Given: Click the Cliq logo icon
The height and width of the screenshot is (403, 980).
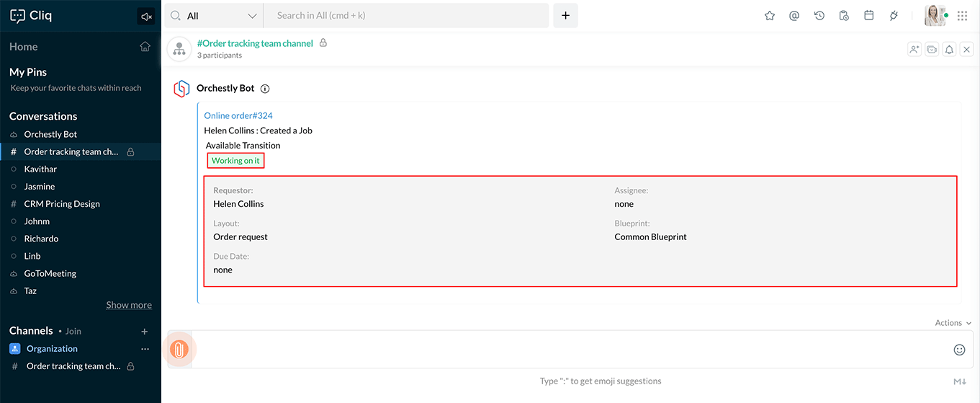Looking at the screenshot, I should point(17,16).
